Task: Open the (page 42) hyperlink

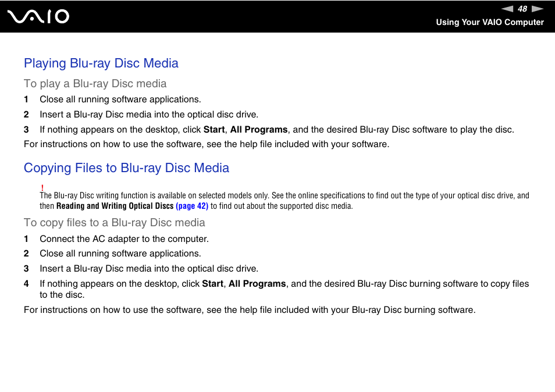Action: click(x=192, y=205)
